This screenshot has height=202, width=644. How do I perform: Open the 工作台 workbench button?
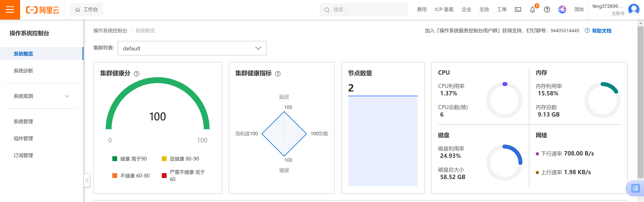click(87, 9)
